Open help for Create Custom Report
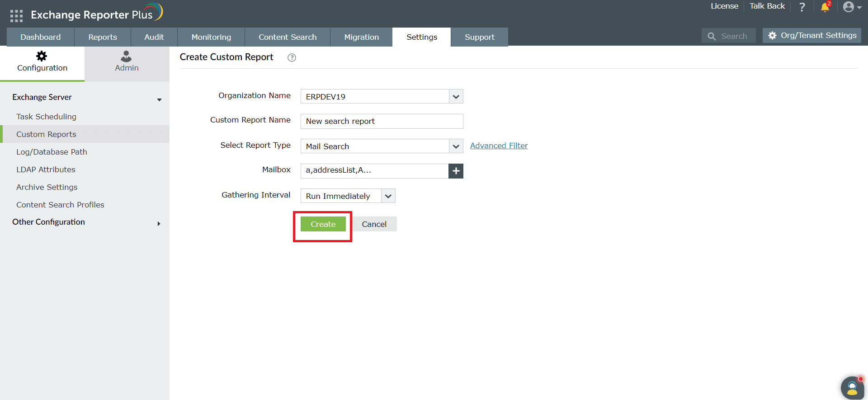The height and width of the screenshot is (400, 868). pos(292,57)
